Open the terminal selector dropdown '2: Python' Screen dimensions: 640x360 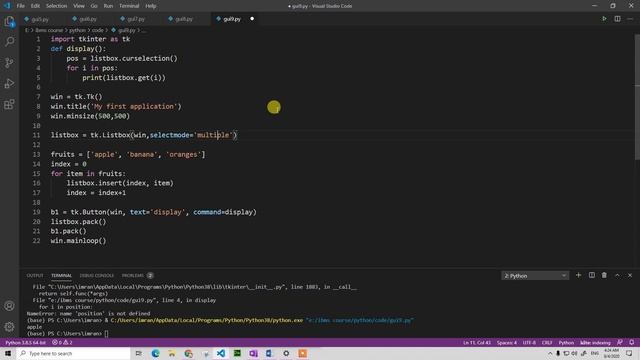[x=535, y=276]
